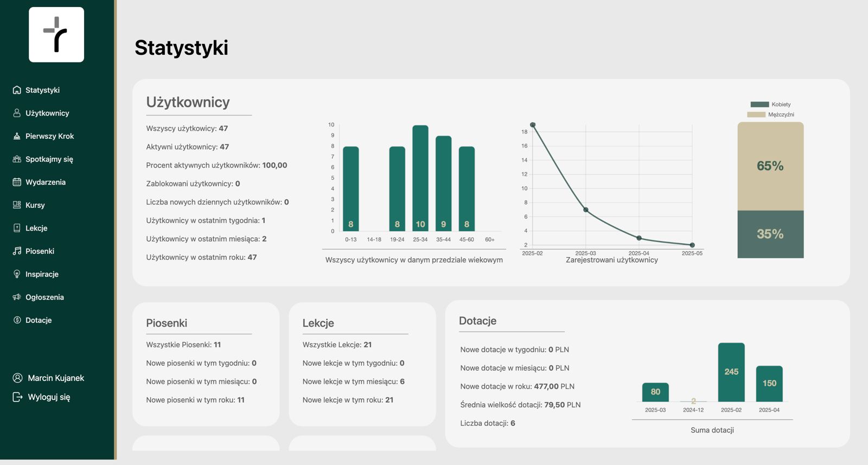The image size is (868, 465).
Task: Click 'Wszystkie Piosenki: 11' text
Action: click(x=183, y=345)
